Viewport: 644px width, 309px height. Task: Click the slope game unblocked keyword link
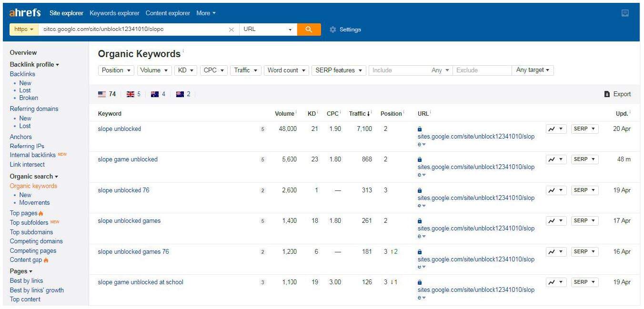coord(128,159)
